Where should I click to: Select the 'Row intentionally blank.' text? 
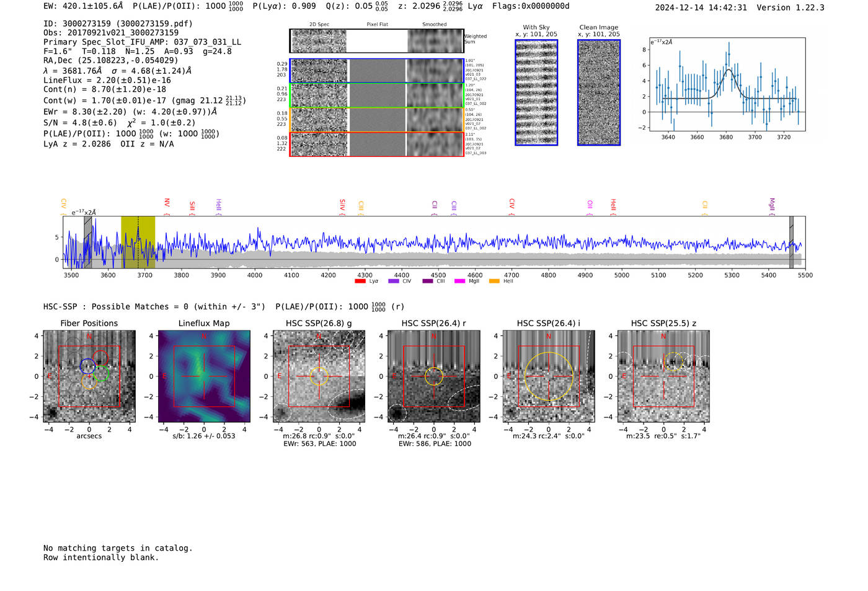(101, 558)
